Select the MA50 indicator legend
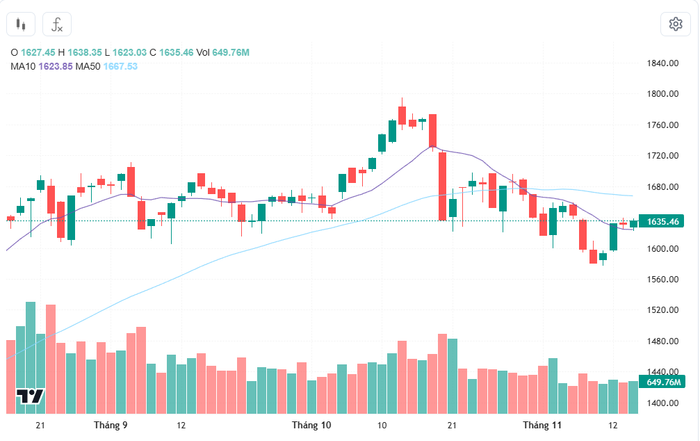Image resolution: width=700 pixels, height=441 pixels. 88,66
